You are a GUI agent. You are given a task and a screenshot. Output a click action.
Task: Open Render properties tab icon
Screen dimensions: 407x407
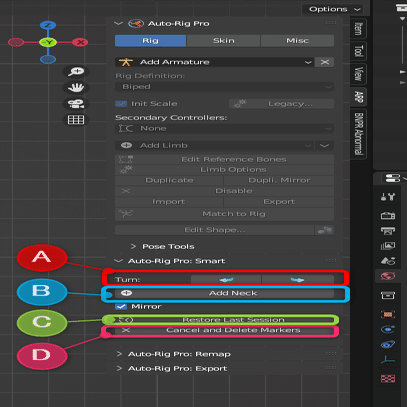click(388, 215)
